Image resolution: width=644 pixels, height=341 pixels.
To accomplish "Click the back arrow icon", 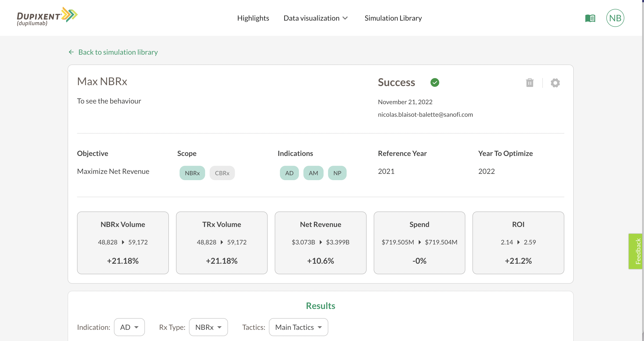I will click(x=71, y=52).
